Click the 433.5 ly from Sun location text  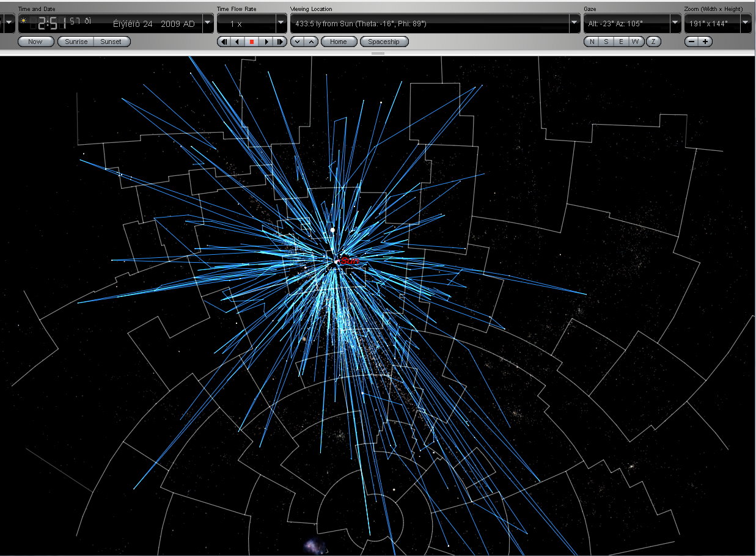point(361,24)
